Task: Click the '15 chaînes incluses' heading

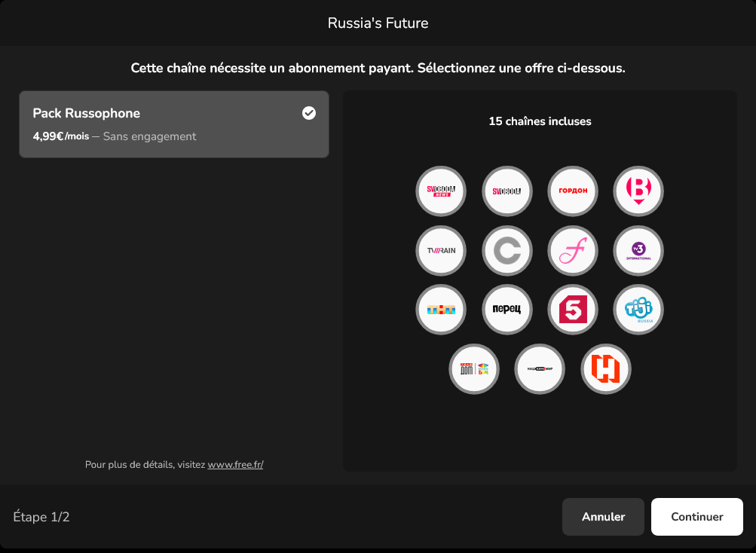Action: [x=540, y=121]
